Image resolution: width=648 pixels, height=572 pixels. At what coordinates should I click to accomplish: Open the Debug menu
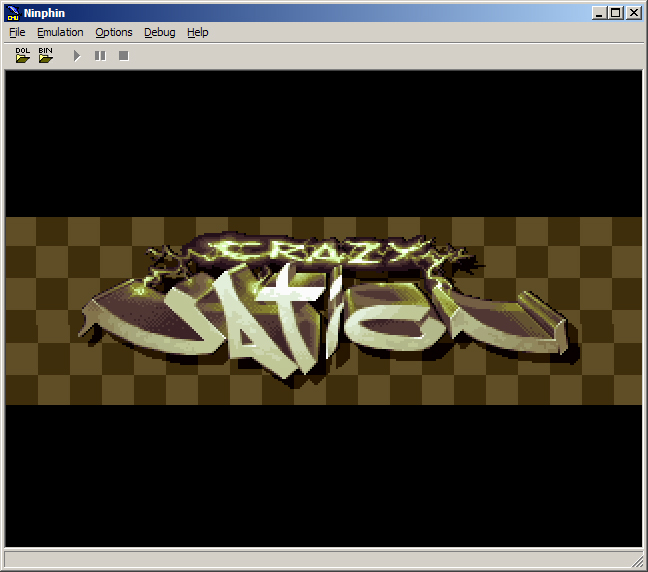tap(160, 32)
